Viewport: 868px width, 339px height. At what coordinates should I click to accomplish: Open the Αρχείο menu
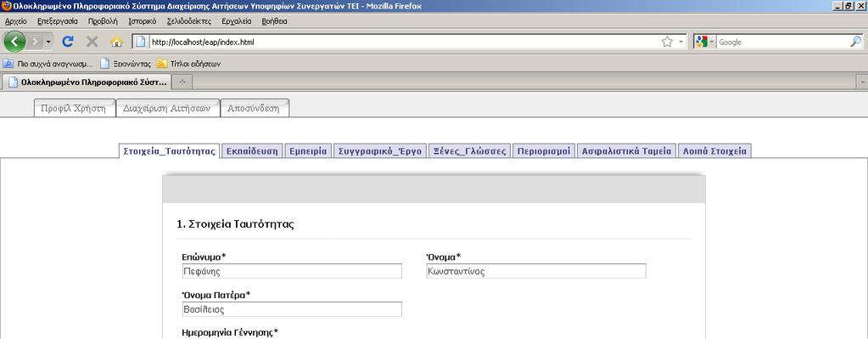(15, 21)
